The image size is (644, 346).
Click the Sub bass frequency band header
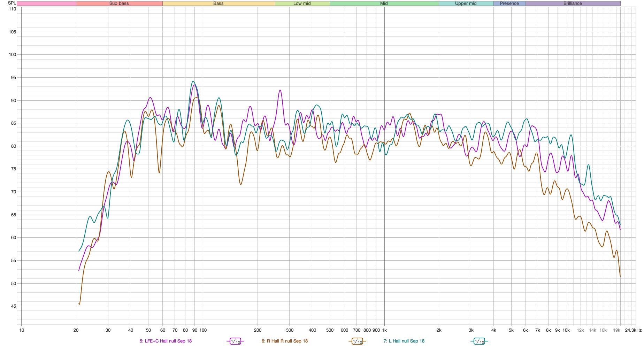[x=119, y=3]
